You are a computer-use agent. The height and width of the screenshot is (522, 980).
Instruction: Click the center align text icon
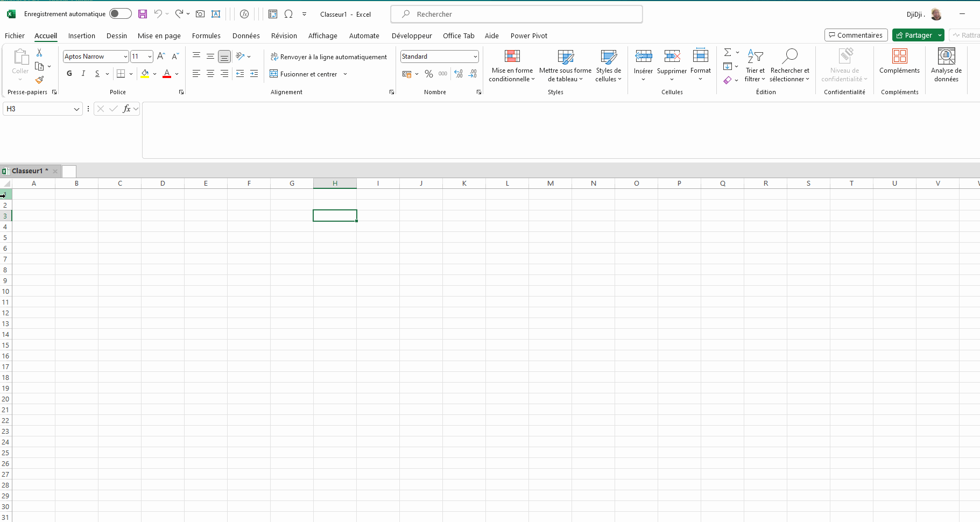click(210, 74)
